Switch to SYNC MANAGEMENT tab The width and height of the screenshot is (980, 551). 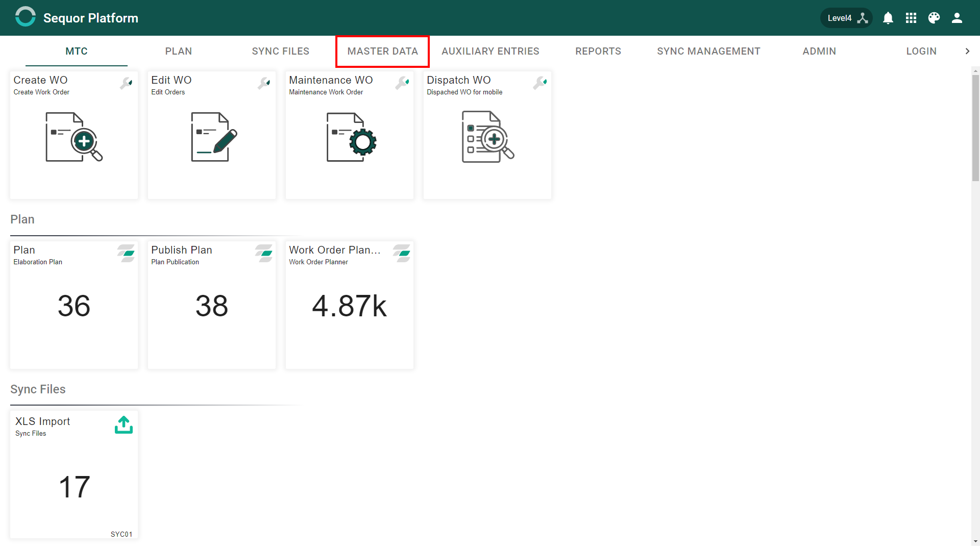pos(708,51)
